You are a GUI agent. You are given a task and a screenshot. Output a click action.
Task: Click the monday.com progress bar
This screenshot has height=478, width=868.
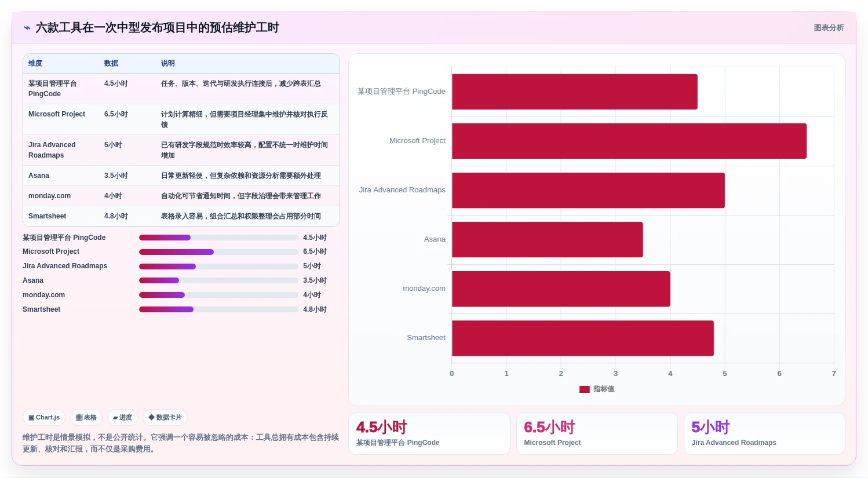pyautogui.click(x=218, y=295)
